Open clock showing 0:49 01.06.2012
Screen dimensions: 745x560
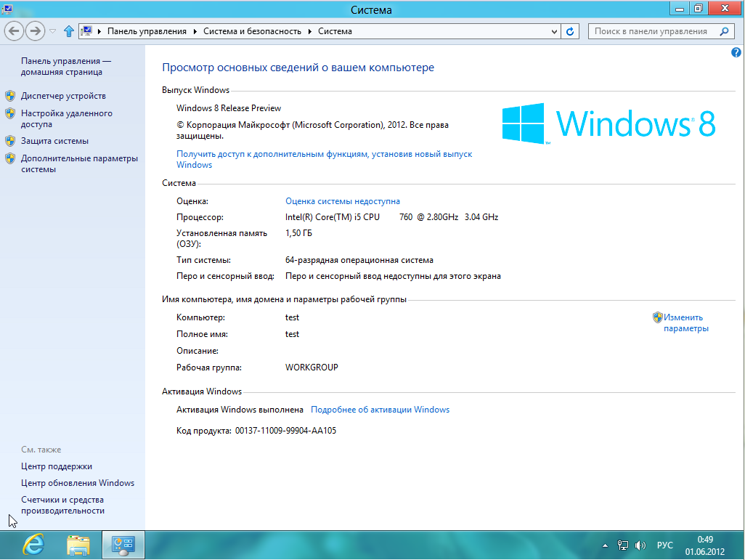click(x=705, y=545)
